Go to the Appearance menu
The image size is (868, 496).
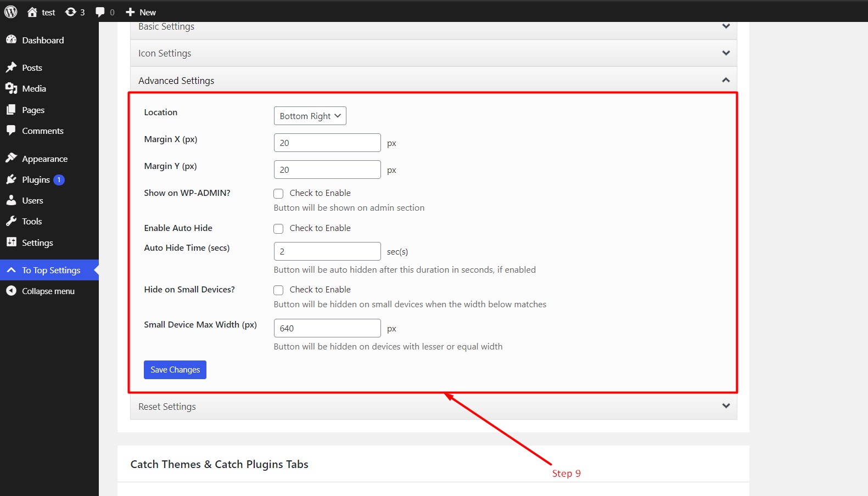pyautogui.click(x=49, y=159)
